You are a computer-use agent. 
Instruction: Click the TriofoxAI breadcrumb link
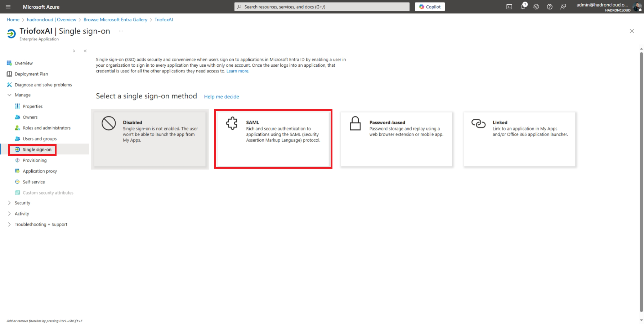[164, 20]
